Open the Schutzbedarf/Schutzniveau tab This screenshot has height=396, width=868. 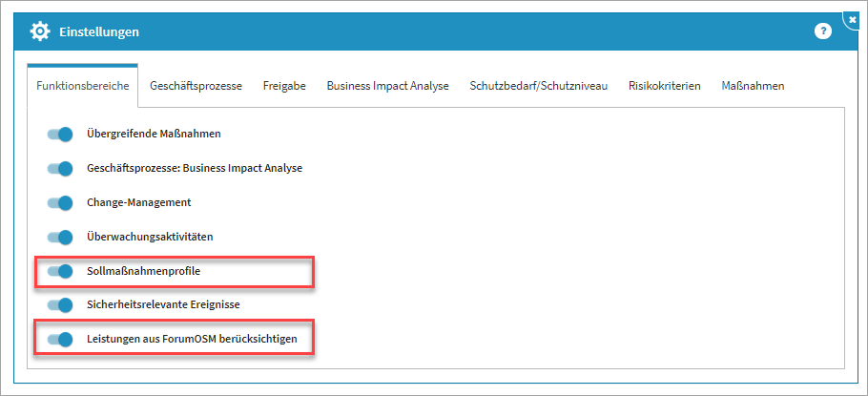pyautogui.click(x=538, y=86)
